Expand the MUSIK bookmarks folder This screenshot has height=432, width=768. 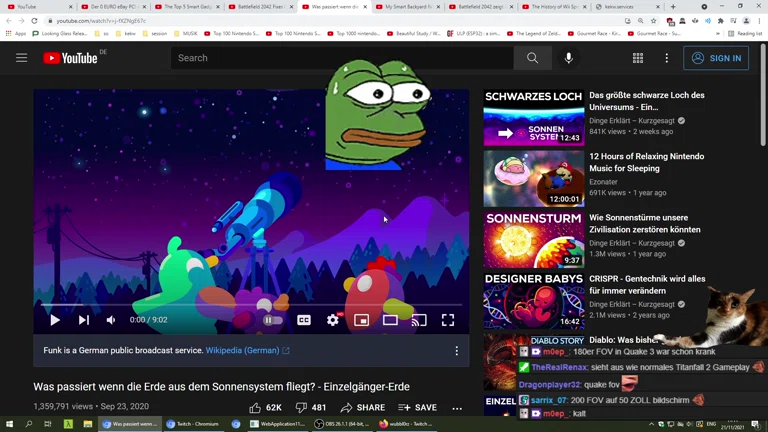point(185,33)
